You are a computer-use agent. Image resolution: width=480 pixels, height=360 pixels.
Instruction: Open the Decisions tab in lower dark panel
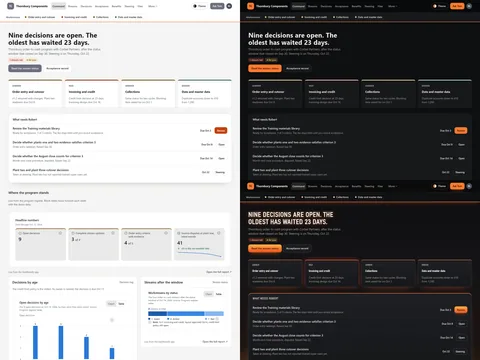tap(326, 186)
